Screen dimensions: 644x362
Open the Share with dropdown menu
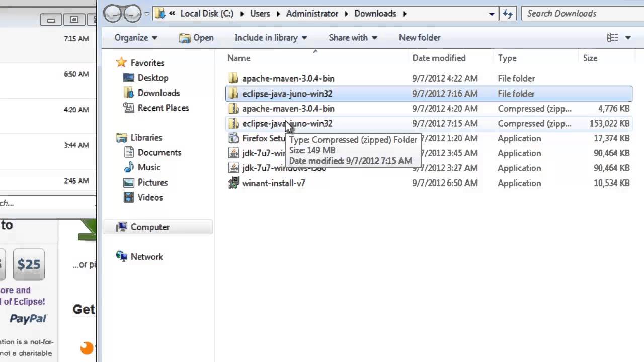[353, 38]
